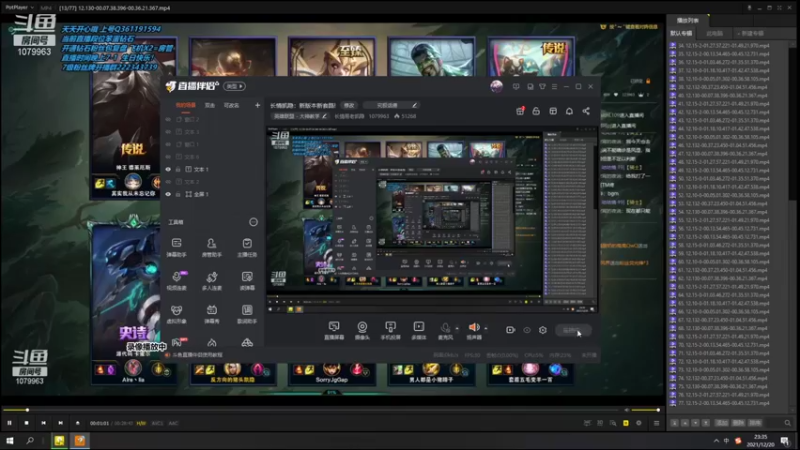800x450 pixels.
Task: Open streaming app settings gear
Action: (x=543, y=330)
